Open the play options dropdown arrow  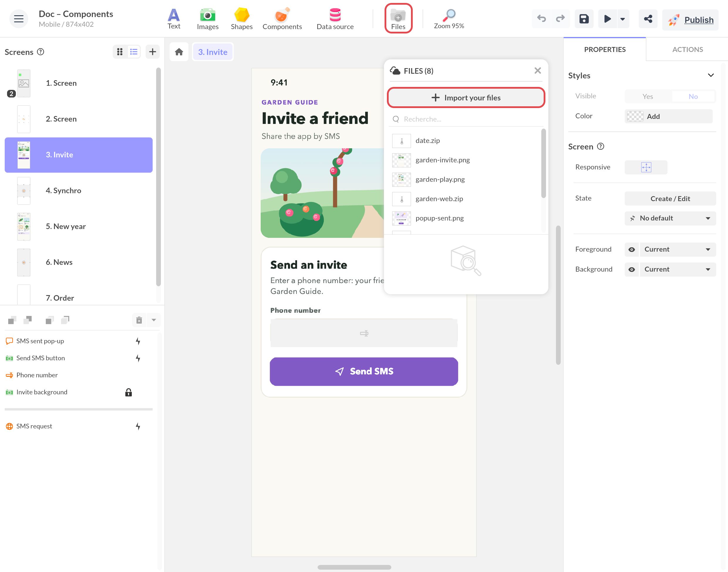623,19
